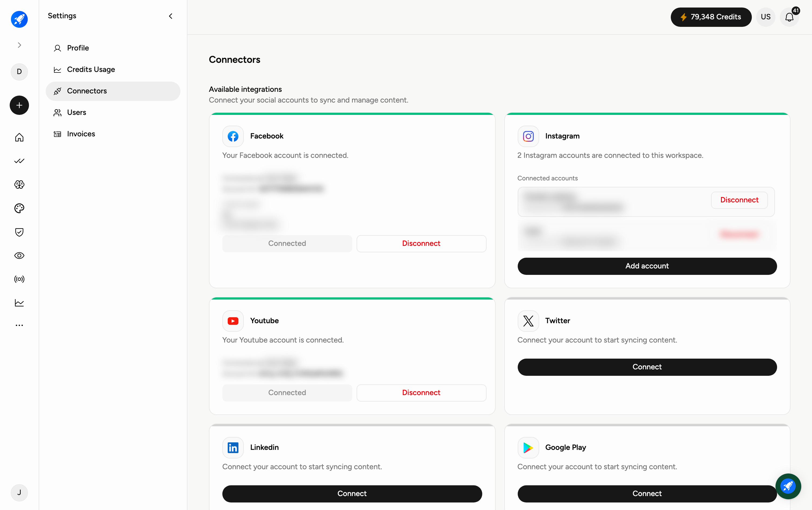Image resolution: width=812 pixels, height=510 pixels.
Task: Open the double-checkmark tasks icon
Action: pos(19,161)
